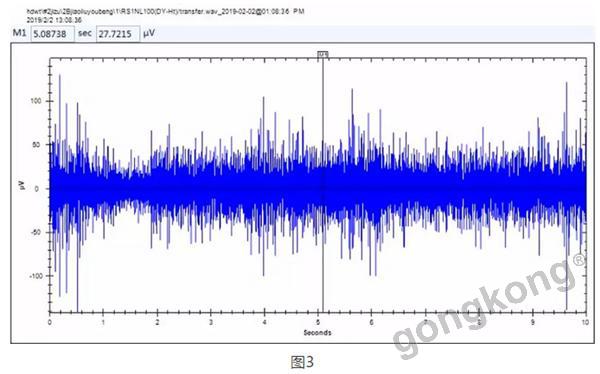Click the M1 time field showing 5.08738

point(52,34)
